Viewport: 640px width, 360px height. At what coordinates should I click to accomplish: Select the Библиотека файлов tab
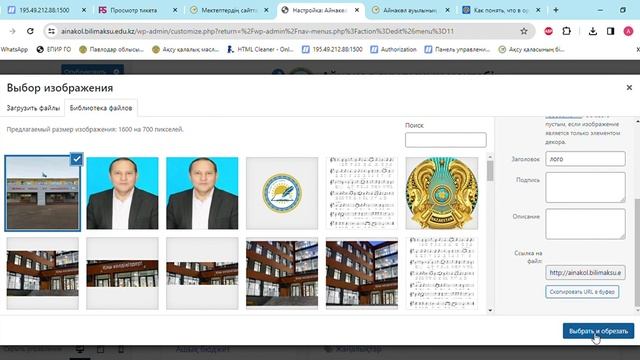point(101,108)
